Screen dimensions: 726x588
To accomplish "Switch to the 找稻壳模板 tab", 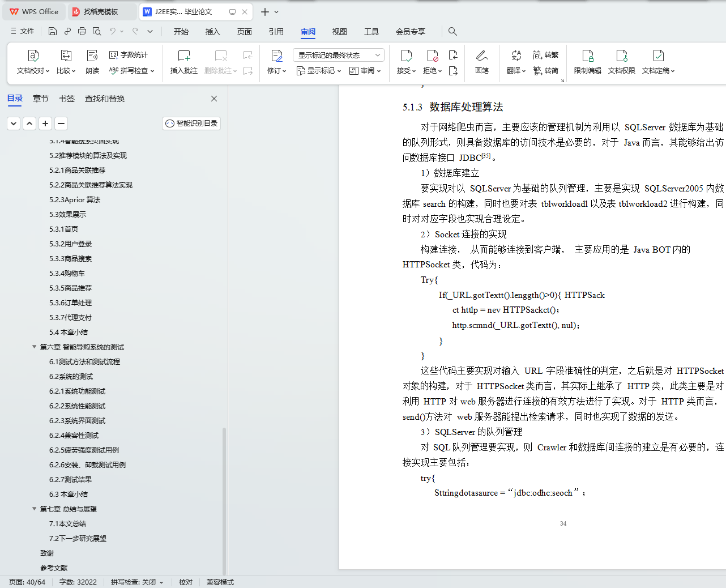I will point(101,11).
